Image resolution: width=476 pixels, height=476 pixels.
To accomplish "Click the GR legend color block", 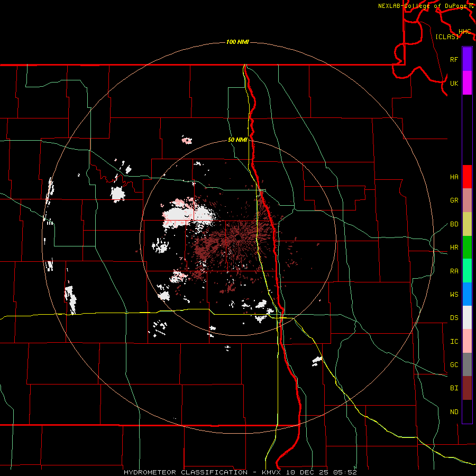I will [x=467, y=200].
